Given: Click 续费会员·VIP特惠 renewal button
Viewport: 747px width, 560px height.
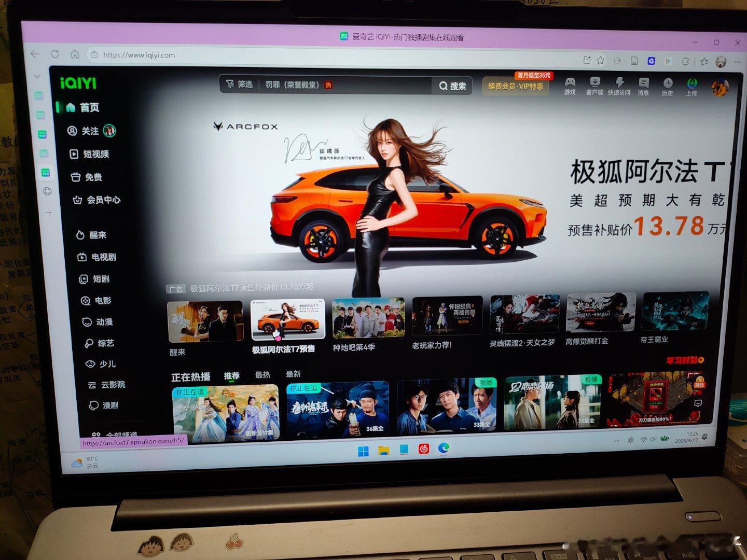Looking at the screenshot, I should 516,86.
